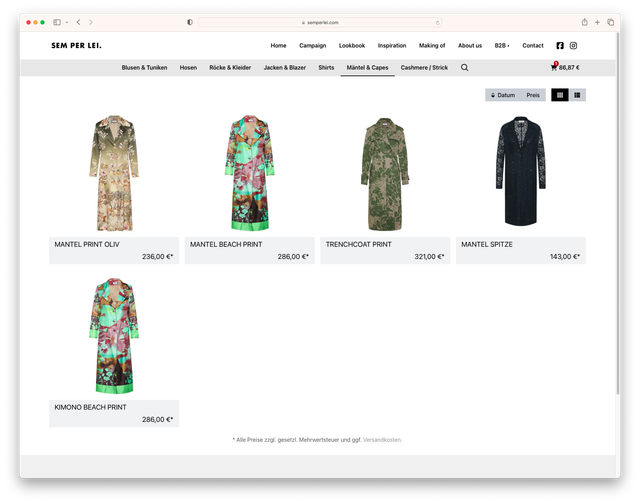Expand the B2B dropdown menu
The image size is (640, 504).
(501, 45)
